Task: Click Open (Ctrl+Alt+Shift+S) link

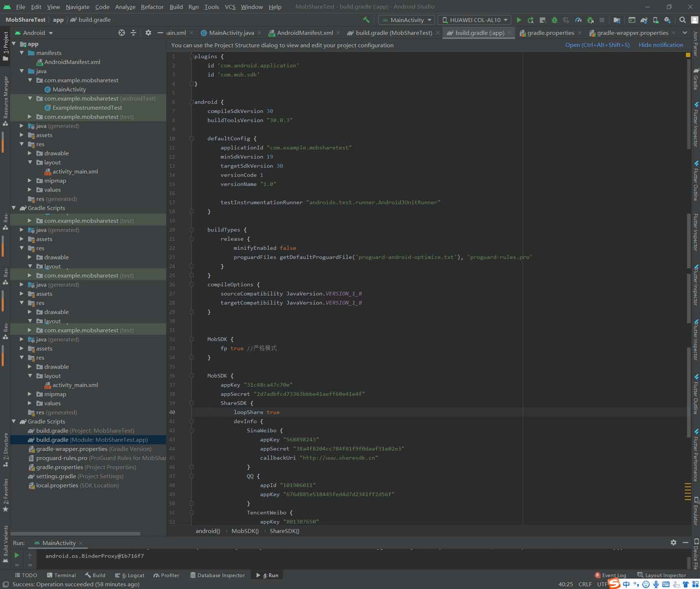Action: pyautogui.click(x=597, y=45)
